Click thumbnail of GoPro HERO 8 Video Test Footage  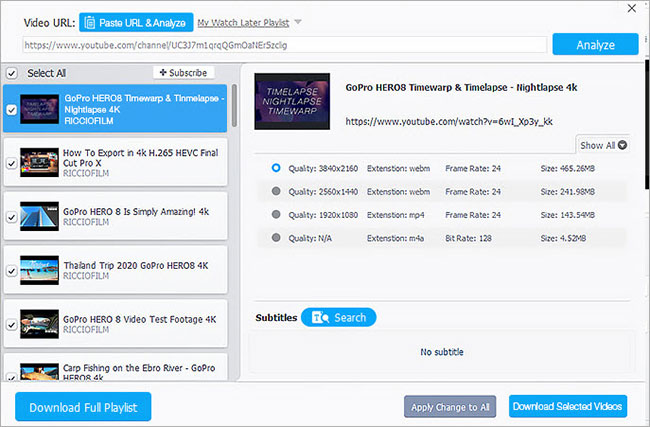pos(39,324)
